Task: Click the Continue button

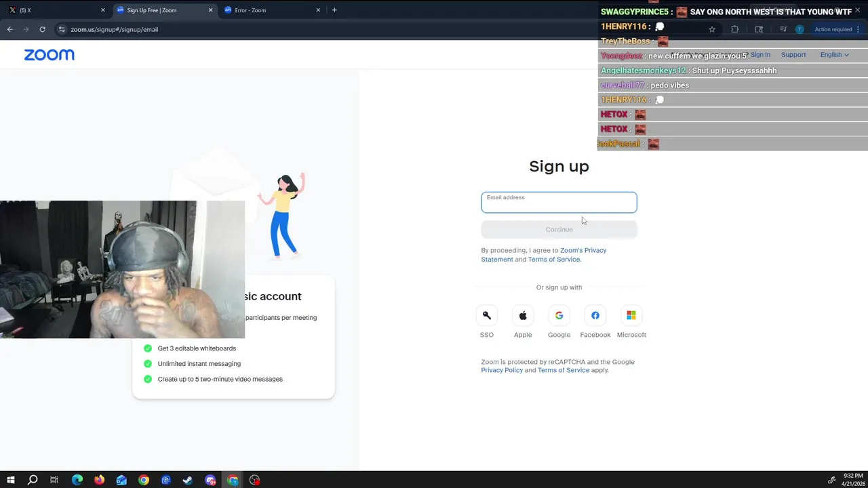Action: click(559, 229)
